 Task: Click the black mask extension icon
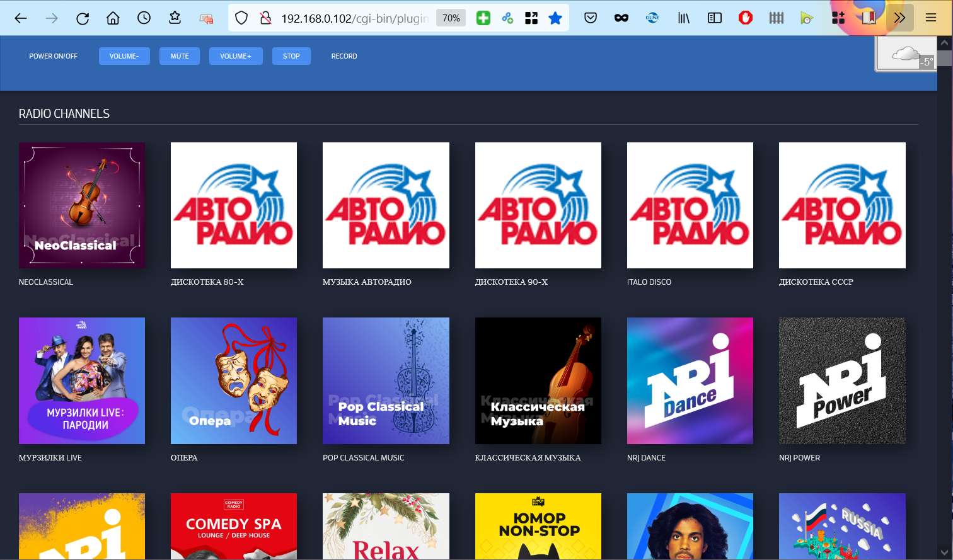click(621, 18)
